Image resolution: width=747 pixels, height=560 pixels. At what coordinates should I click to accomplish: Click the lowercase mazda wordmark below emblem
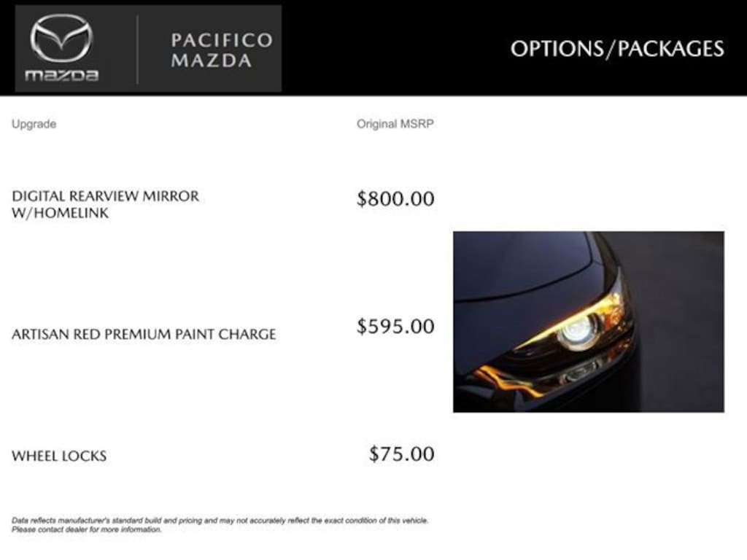[61, 75]
